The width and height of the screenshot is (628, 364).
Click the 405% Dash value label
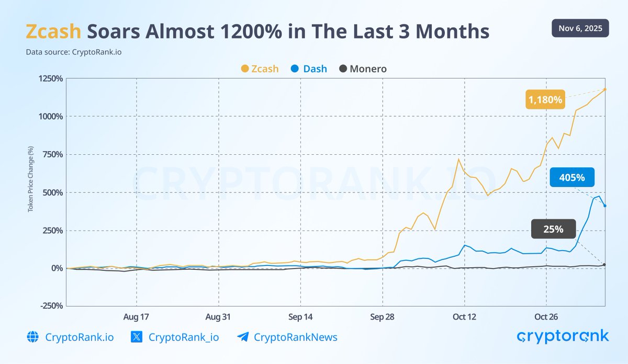[x=572, y=177]
